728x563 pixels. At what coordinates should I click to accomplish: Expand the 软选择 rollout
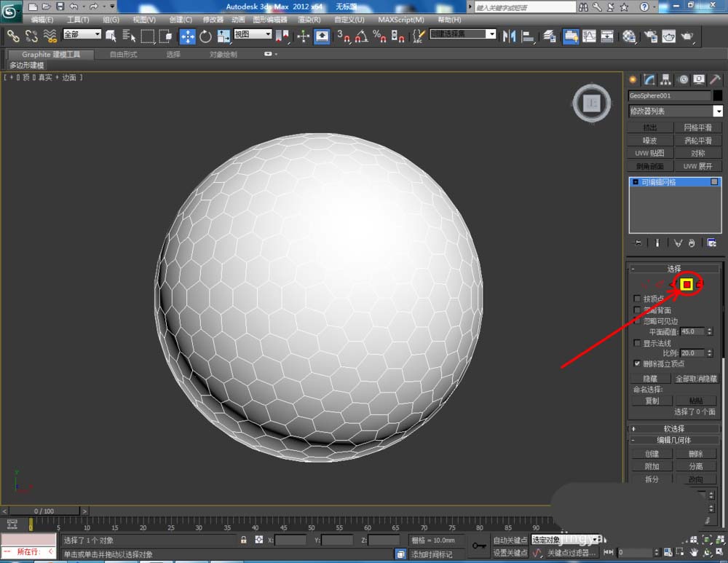tap(674, 429)
